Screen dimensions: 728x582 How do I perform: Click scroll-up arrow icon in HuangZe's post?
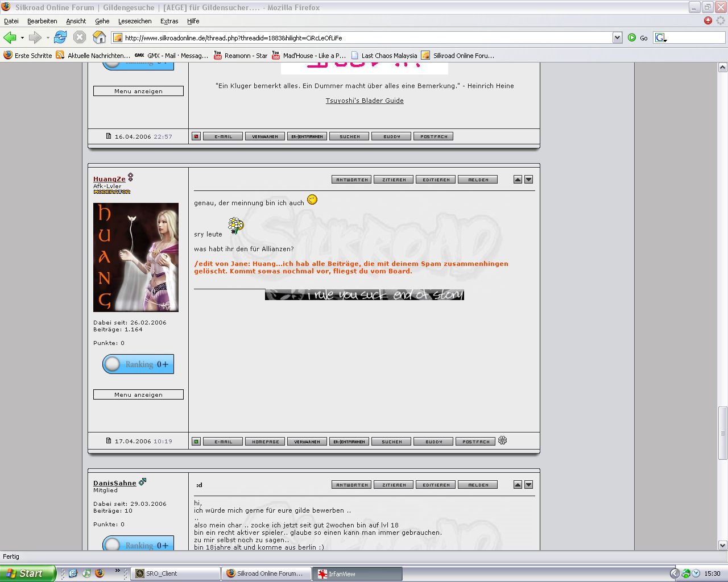pos(518,180)
